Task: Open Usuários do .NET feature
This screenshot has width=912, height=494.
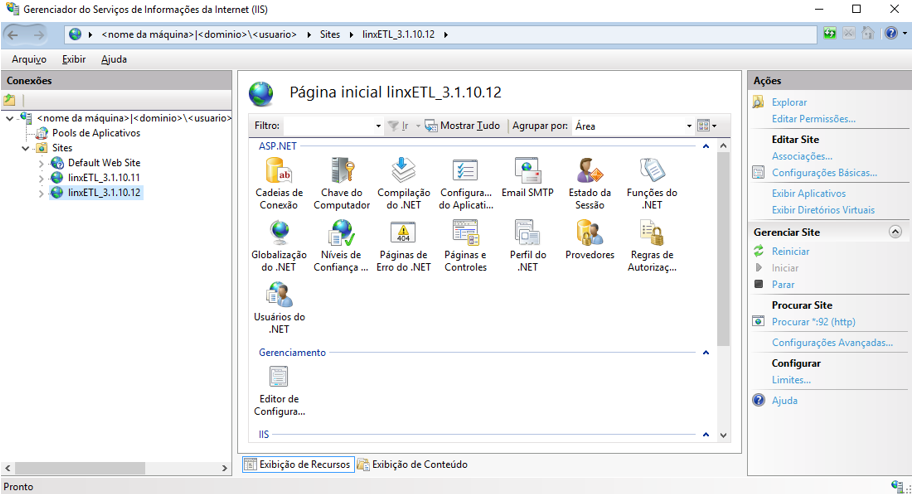Action: 279,308
